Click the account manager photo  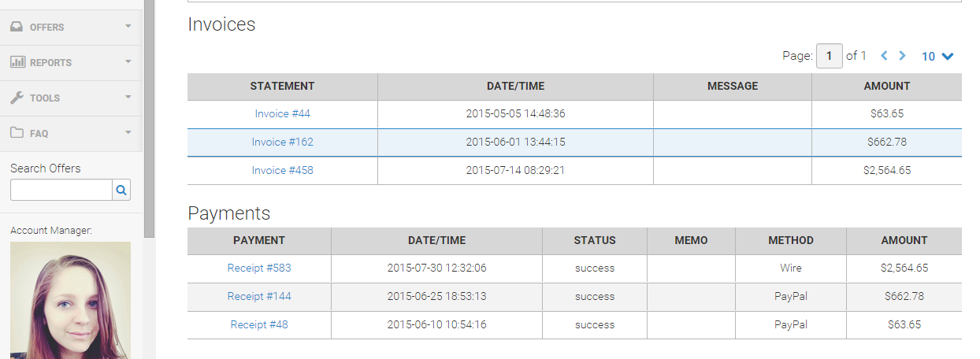tap(70, 300)
